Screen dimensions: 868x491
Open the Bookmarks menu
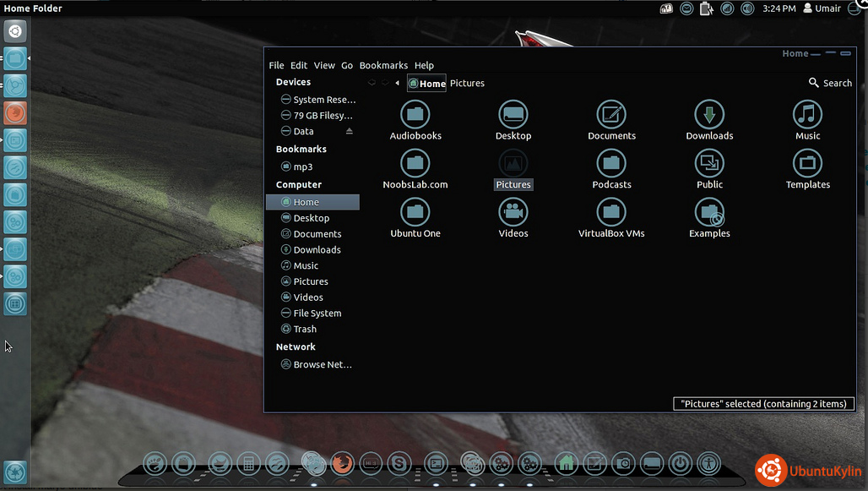click(x=383, y=65)
